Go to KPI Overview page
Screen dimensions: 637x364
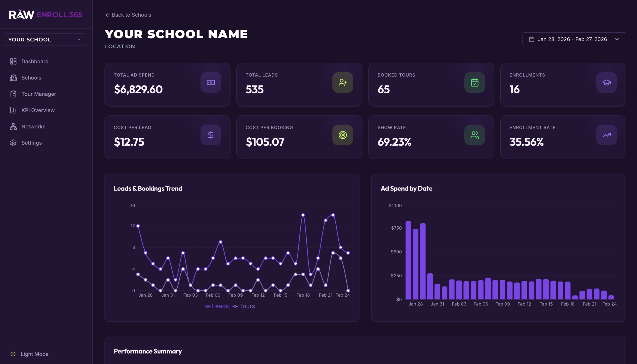coord(38,110)
